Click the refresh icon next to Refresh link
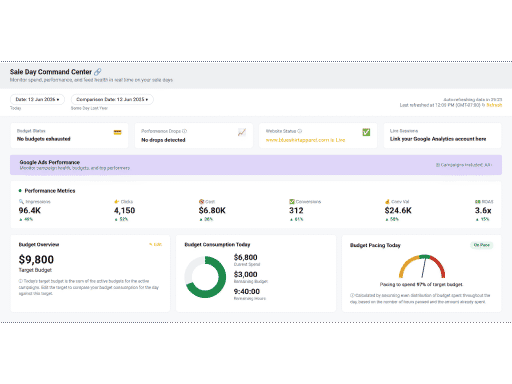Image resolution: width=512 pixels, height=384 pixels. 483,105
